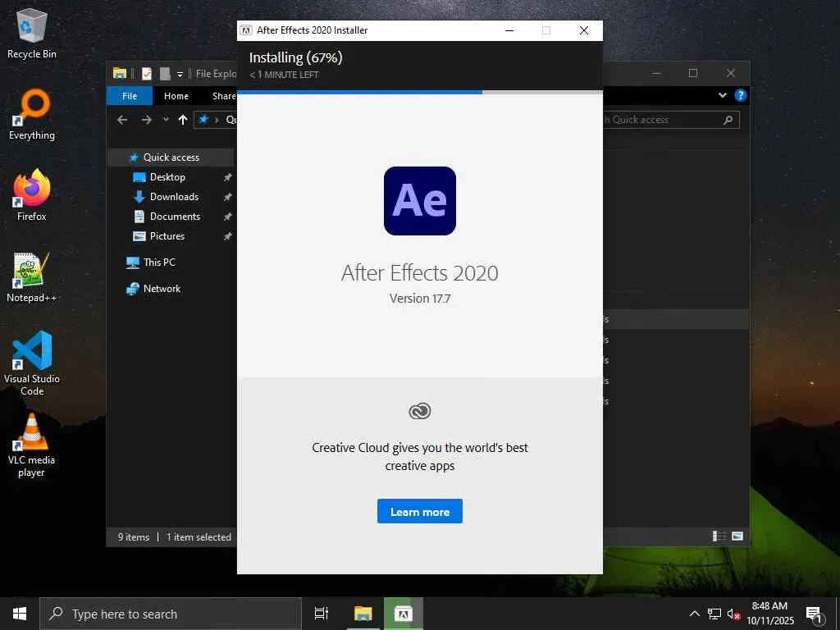Open Task View on the taskbar
840x630 pixels.
click(322, 614)
